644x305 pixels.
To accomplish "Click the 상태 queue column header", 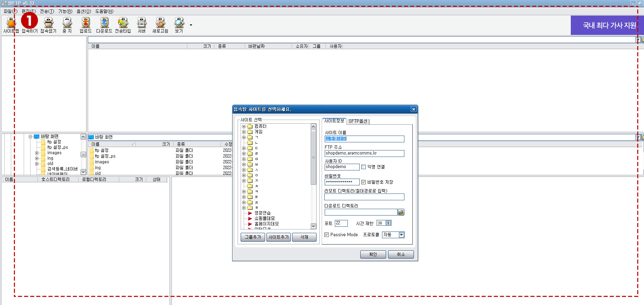I will click(156, 180).
